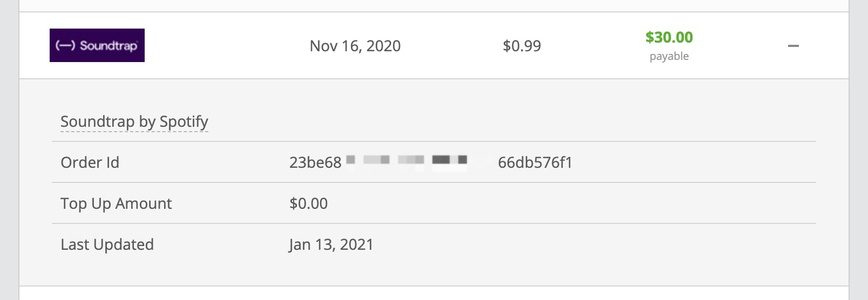Click the $0.00 top up value
Viewport: 868px width, 300px height.
coord(309,203)
